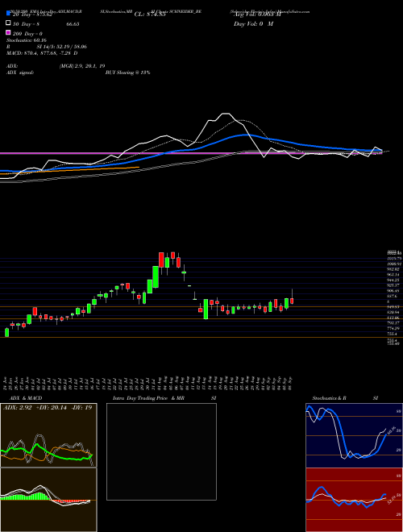Click the MACD histogram chart panel
This screenshot has height=532, width=403.
coord(48,500)
